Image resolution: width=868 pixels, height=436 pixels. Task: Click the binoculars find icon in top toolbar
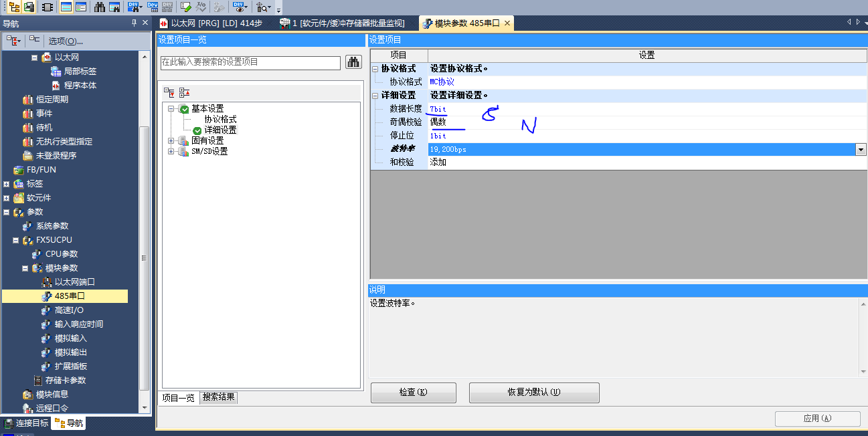coord(100,7)
